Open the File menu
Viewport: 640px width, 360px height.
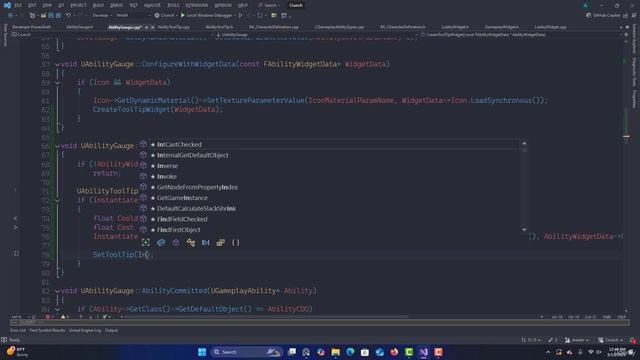point(18,5)
